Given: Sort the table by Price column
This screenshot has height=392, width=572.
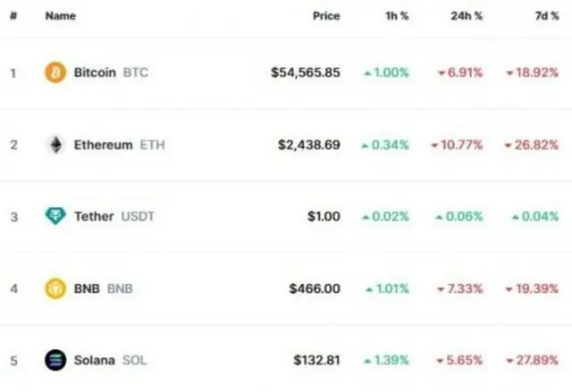Looking at the screenshot, I should tap(326, 16).
